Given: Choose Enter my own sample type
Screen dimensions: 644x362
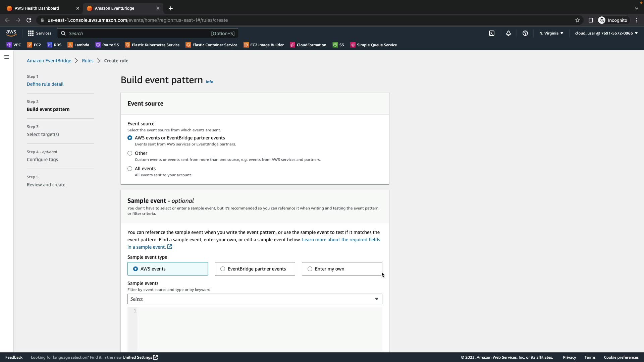Looking at the screenshot, I should click(x=310, y=269).
